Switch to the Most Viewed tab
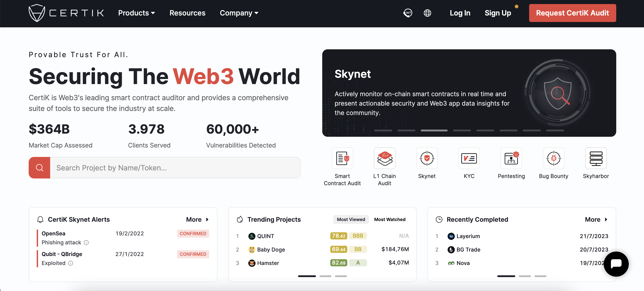This screenshot has width=644, height=291. click(x=351, y=219)
